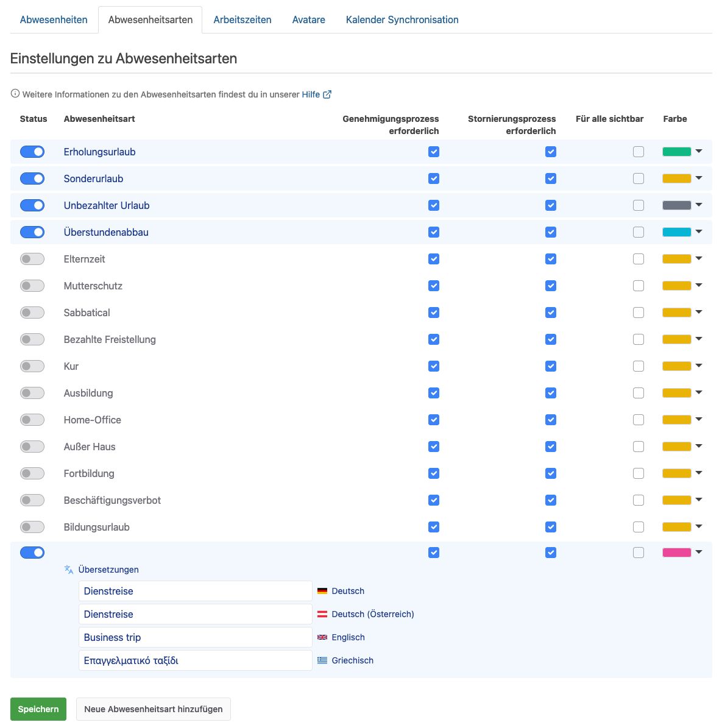The image size is (722, 728).
Task: Open color dropdown arrow of pink Dienstreise row
Action: pos(699,552)
